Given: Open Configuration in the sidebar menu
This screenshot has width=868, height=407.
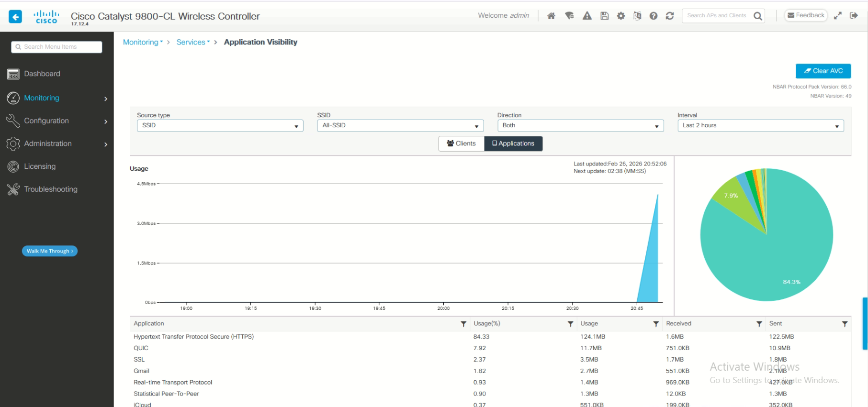Looking at the screenshot, I should click(46, 121).
